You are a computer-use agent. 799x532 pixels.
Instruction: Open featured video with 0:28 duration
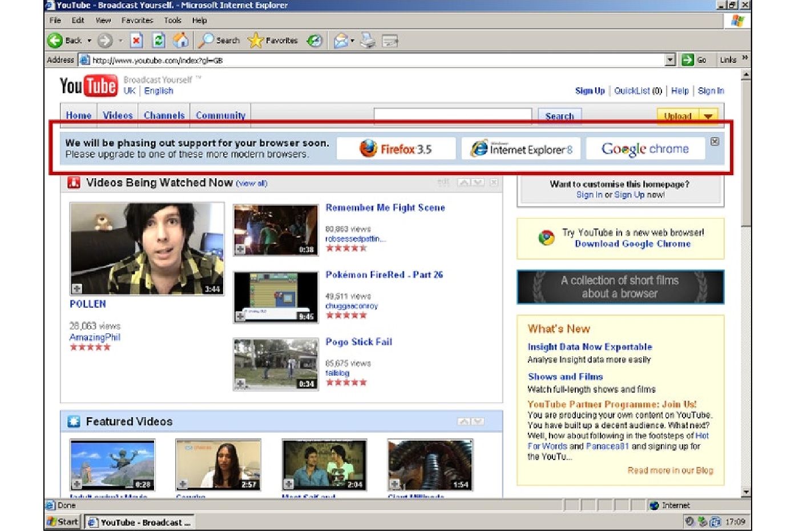point(112,465)
